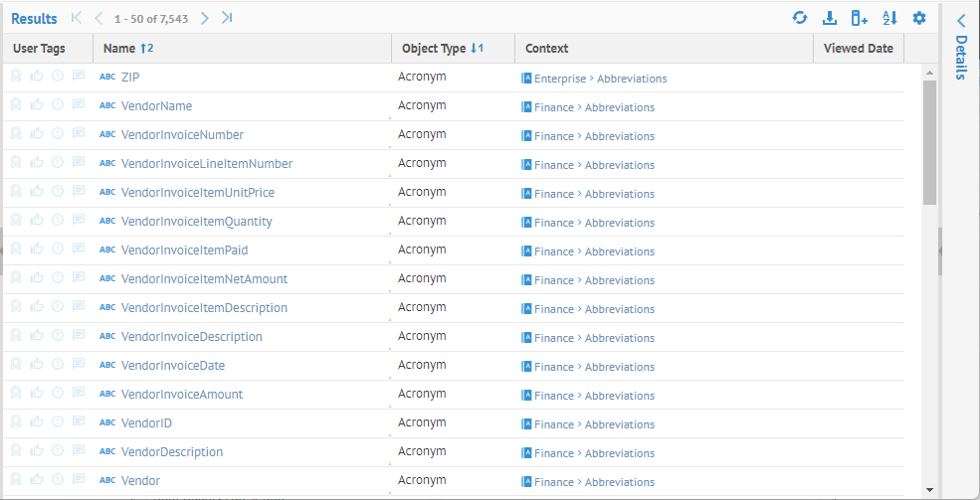This screenshot has width=980, height=500.
Task: Click the add column icon
Action: [x=860, y=18]
